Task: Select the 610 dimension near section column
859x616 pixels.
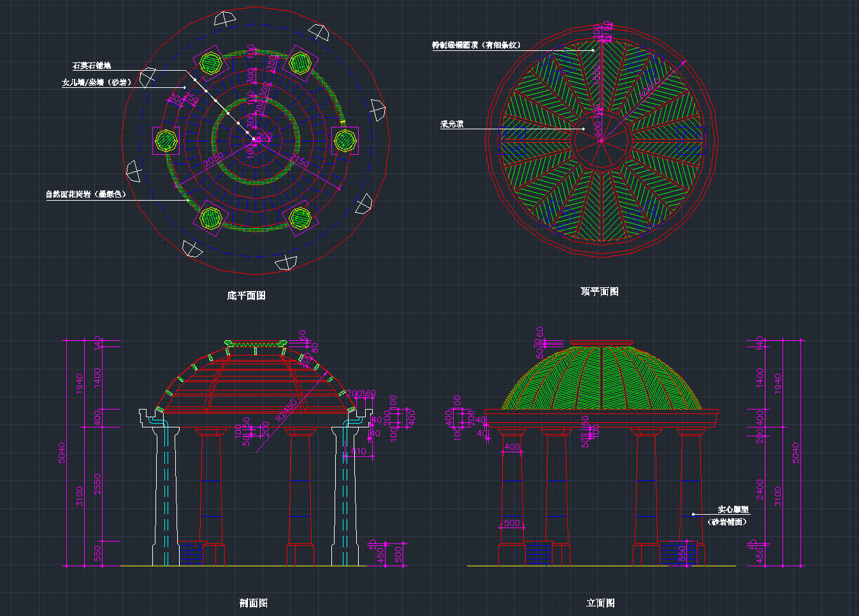Action: pyautogui.click(x=359, y=452)
